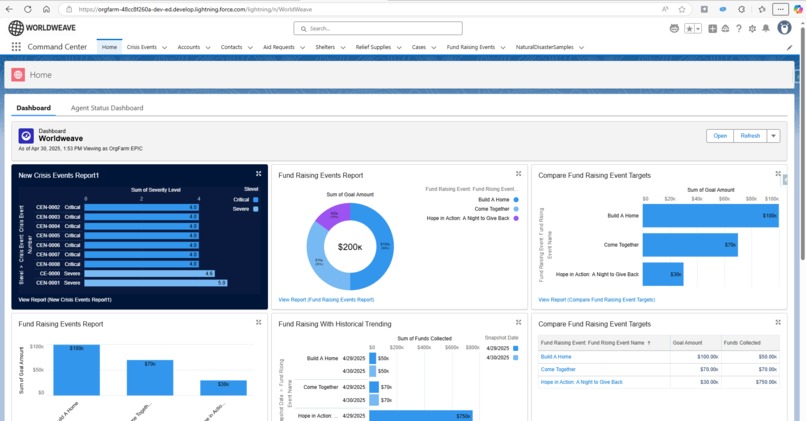Image resolution: width=806 pixels, height=421 pixels.
Task: Expand the Fund Raising Events Report donut chart
Action: (x=519, y=174)
